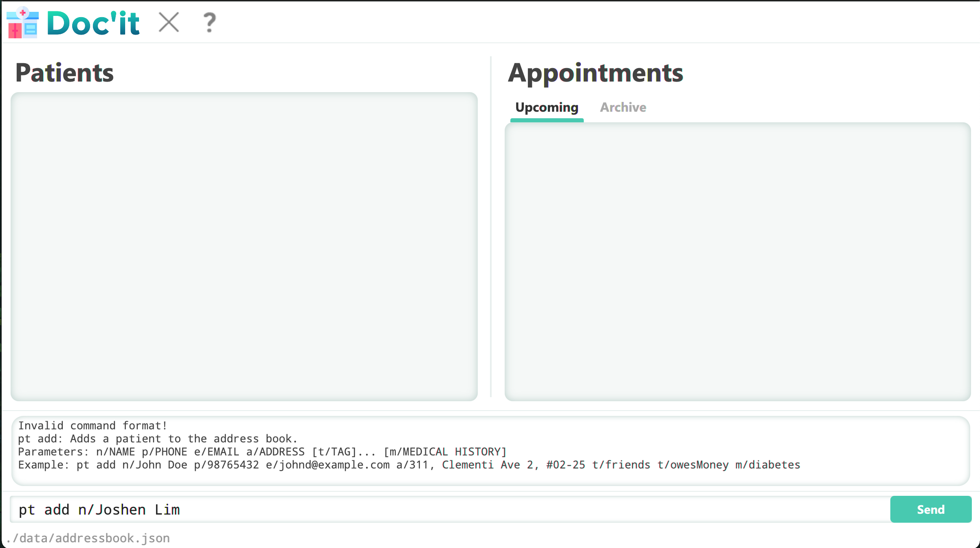Click the green underline beneath Upcoming tab
The width and height of the screenshot is (980, 548).
(547, 120)
